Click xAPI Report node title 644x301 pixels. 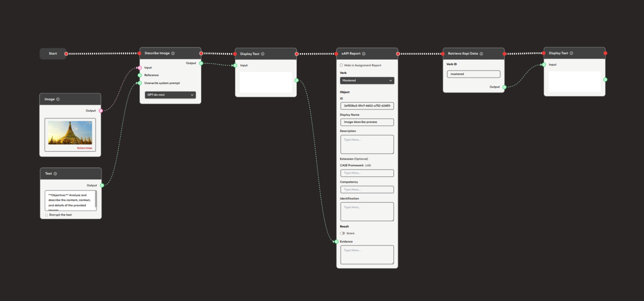click(x=351, y=54)
